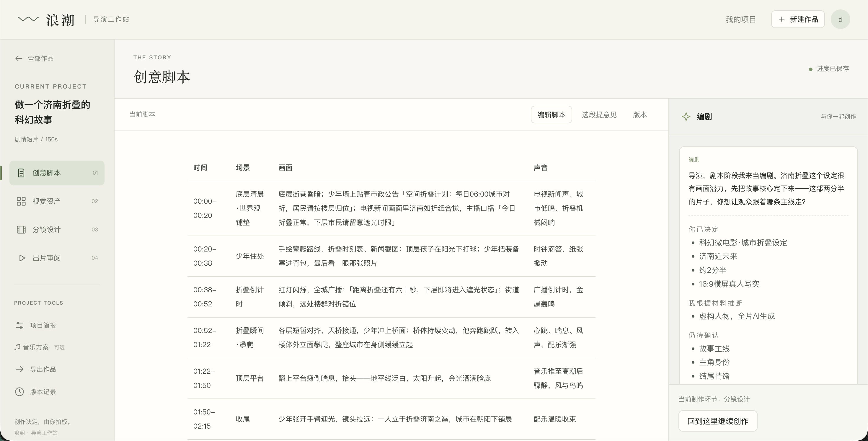Click the 济南近未来 decided item
Viewport: 868px width, 441px height.
[718, 256]
